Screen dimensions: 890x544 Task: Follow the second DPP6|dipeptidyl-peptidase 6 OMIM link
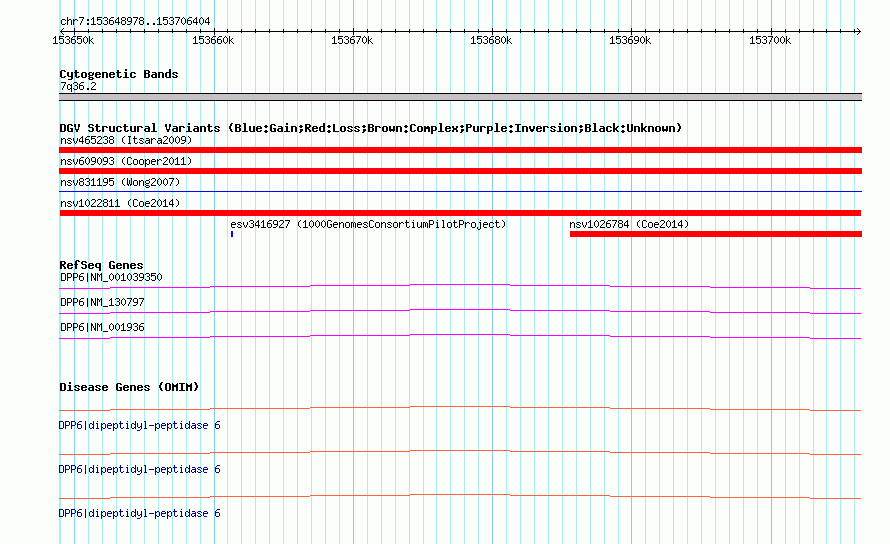click(x=140, y=469)
